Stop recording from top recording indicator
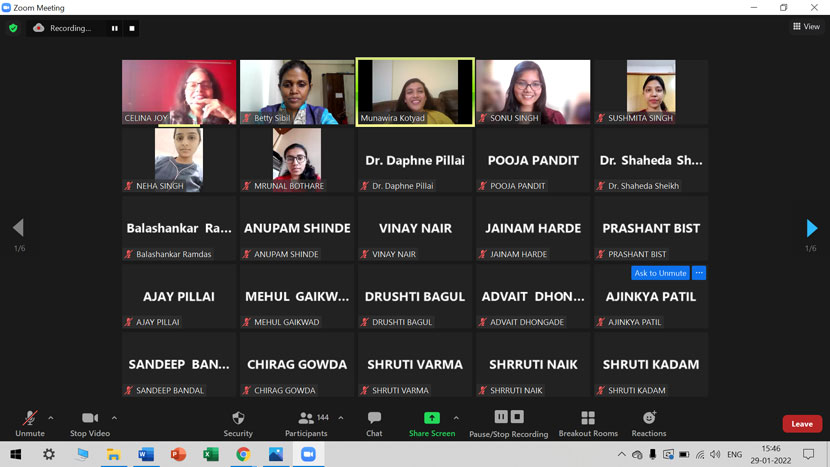 pos(132,28)
